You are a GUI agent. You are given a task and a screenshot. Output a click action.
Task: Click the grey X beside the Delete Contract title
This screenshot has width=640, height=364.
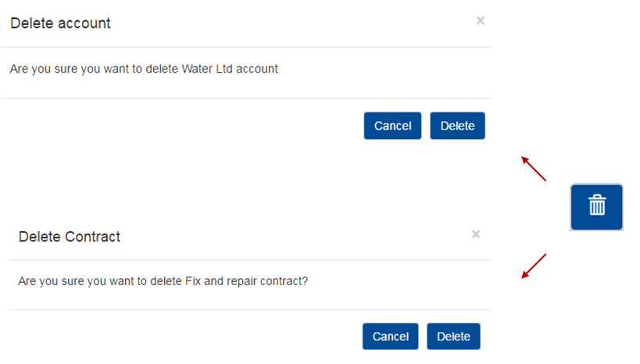pyautogui.click(x=476, y=234)
